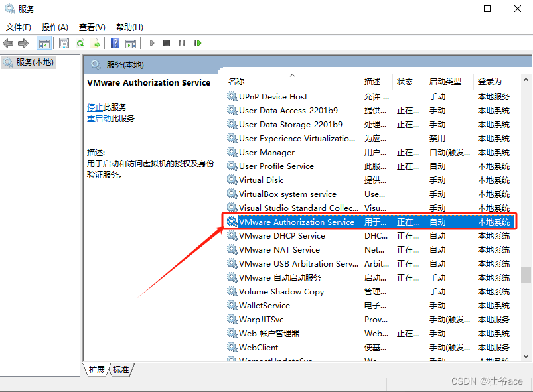Open the Properties toolbar icon
Viewport: 533px width, 392px height.
click(64, 44)
